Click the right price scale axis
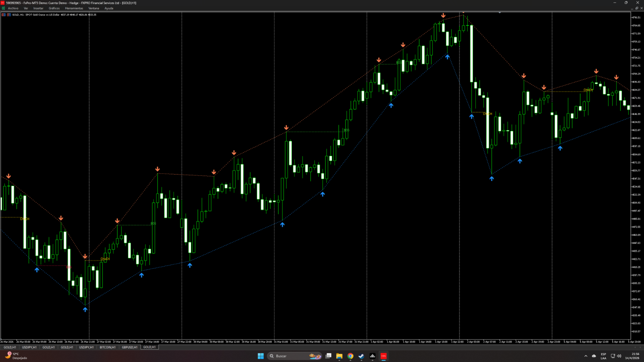The width and height of the screenshot is (644, 362). (x=636, y=168)
